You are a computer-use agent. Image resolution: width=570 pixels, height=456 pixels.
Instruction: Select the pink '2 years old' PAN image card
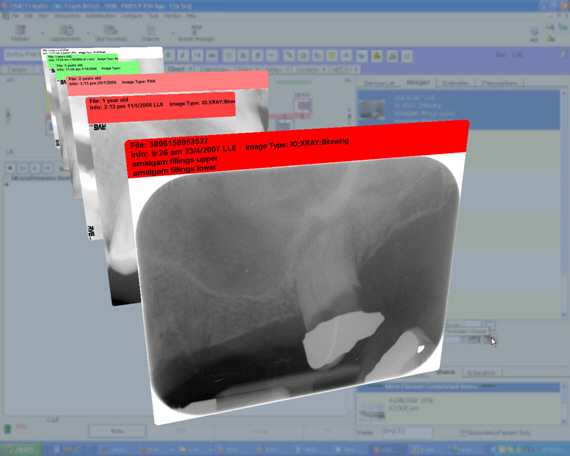pyautogui.click(x=167, y=82)
